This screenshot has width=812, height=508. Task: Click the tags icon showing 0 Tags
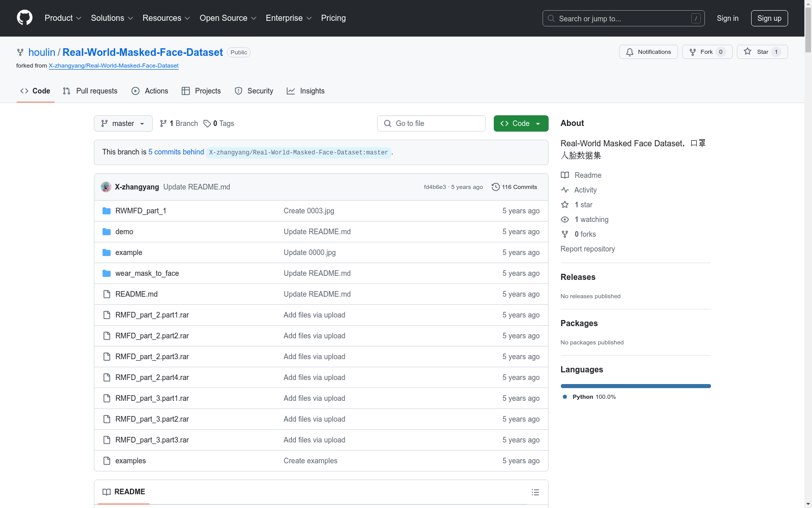click(x=207, y=123)
